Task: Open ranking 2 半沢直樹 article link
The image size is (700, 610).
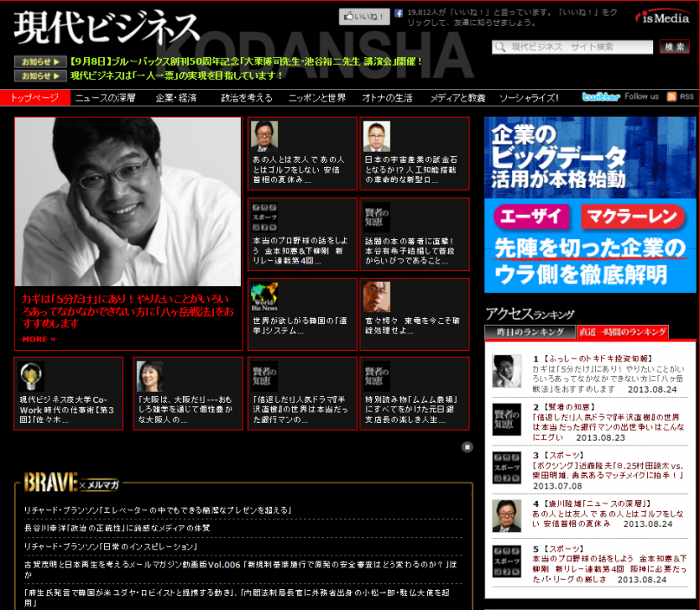Action: point(608,427)
